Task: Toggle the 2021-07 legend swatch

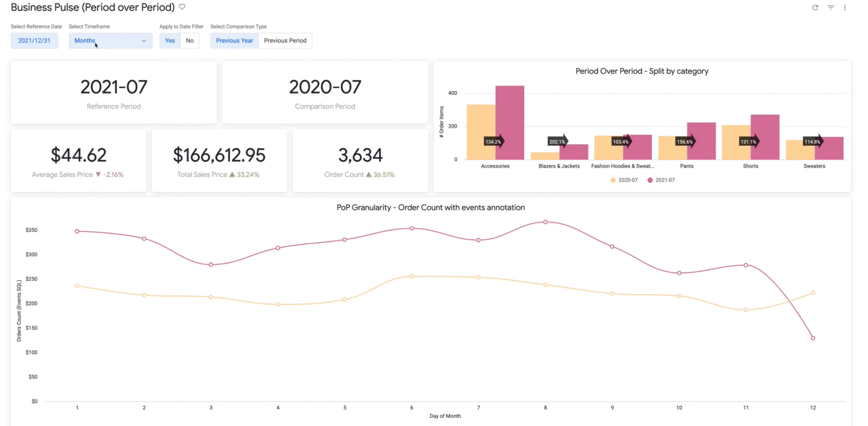Action: coord(650,180)
